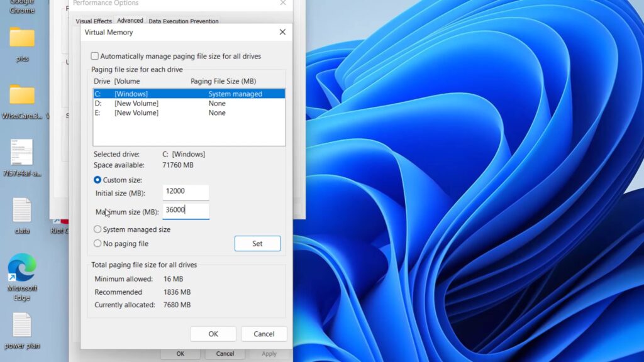This screenshot has height=362, width=644.
Task: Edit the Maximum size value field
Action: tap(186, 211)
